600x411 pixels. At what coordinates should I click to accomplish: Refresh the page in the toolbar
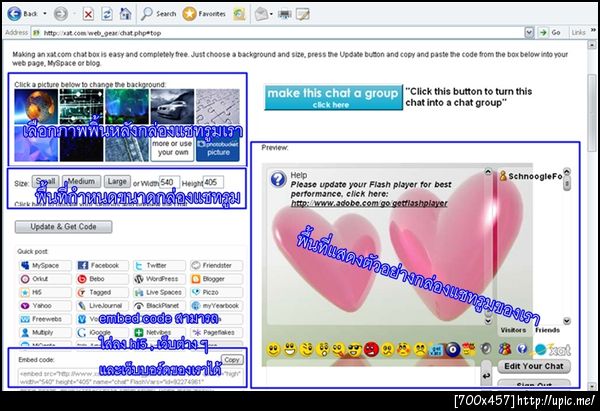pyautogui.click(x=107, y=14)
